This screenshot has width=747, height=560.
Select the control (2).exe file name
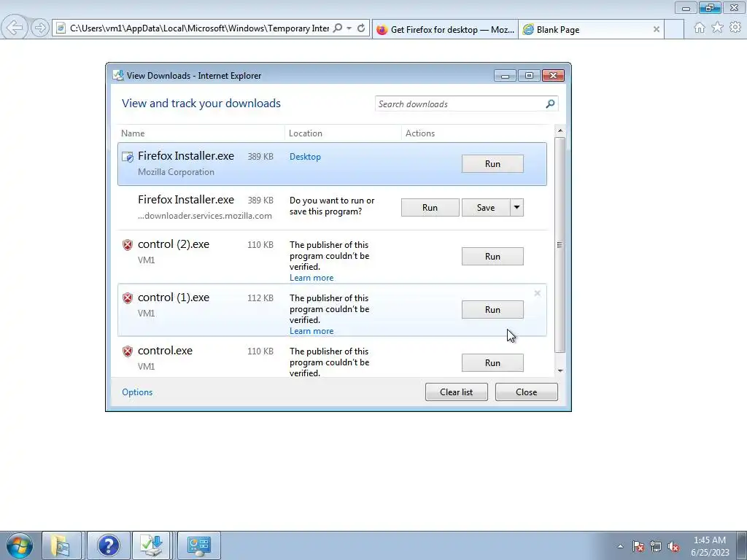point(174,244)
